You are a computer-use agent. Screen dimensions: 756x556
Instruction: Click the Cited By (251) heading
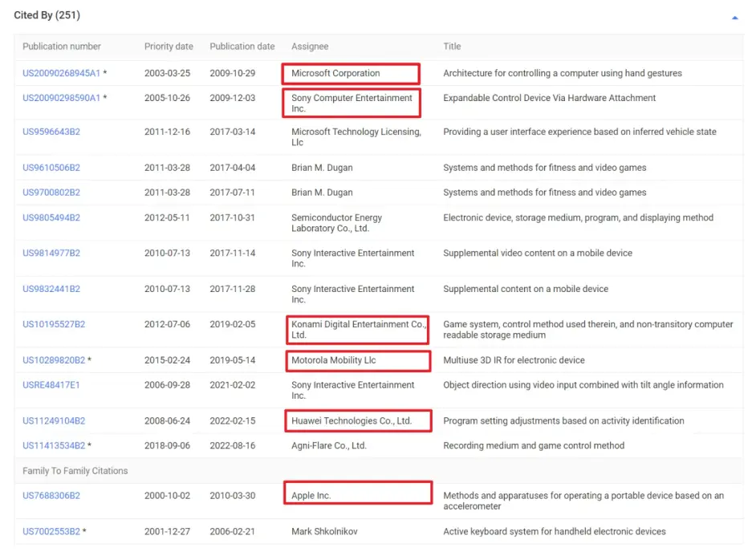[x=47, y=15]
